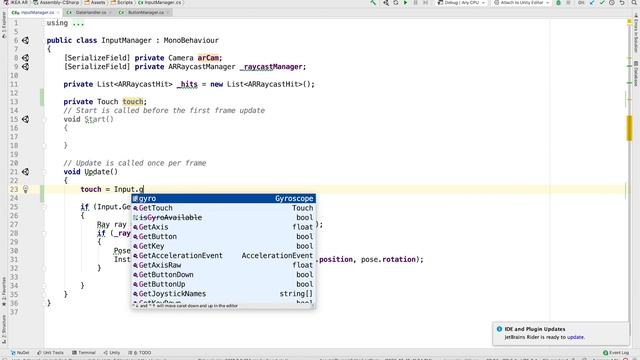Screen dimensions: 640x360
Task: Start Unity play mode
Action: [x=405, y=2]
